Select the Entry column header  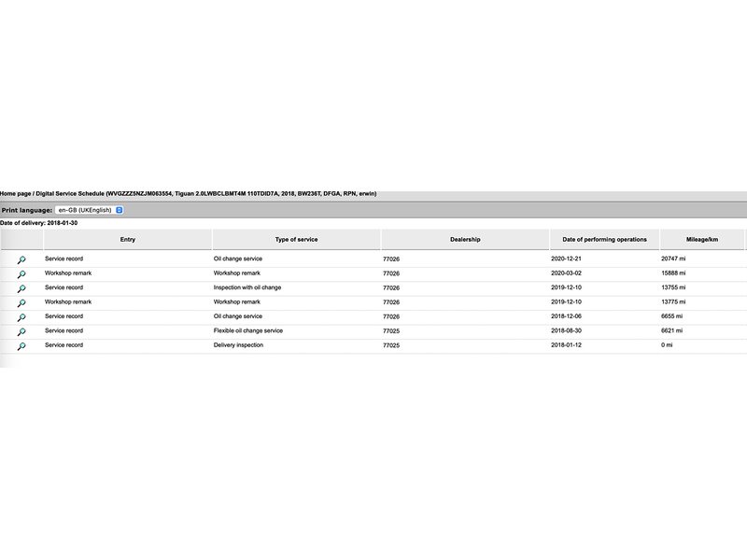tap(128, 240)
